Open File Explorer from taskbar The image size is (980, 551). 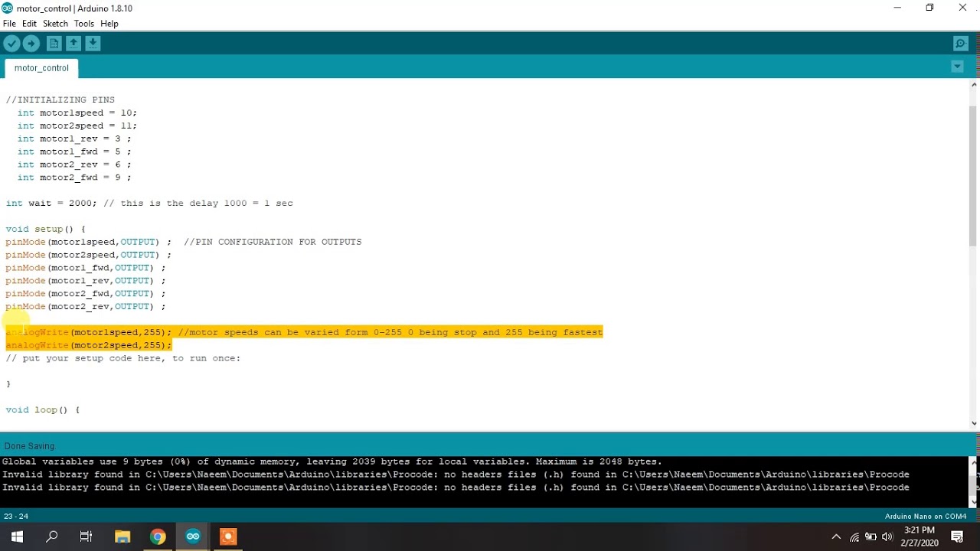pyautogui.click(x=122, y=536)
